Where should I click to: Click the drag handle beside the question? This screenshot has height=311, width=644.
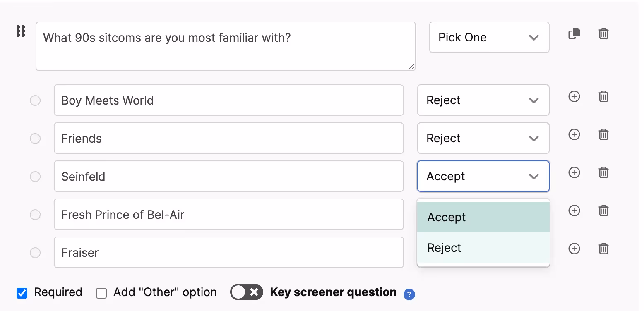coord(21,31)
